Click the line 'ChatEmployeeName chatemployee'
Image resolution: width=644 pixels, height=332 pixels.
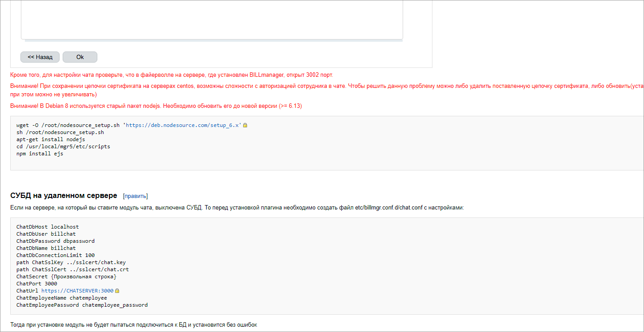(62, 298)
